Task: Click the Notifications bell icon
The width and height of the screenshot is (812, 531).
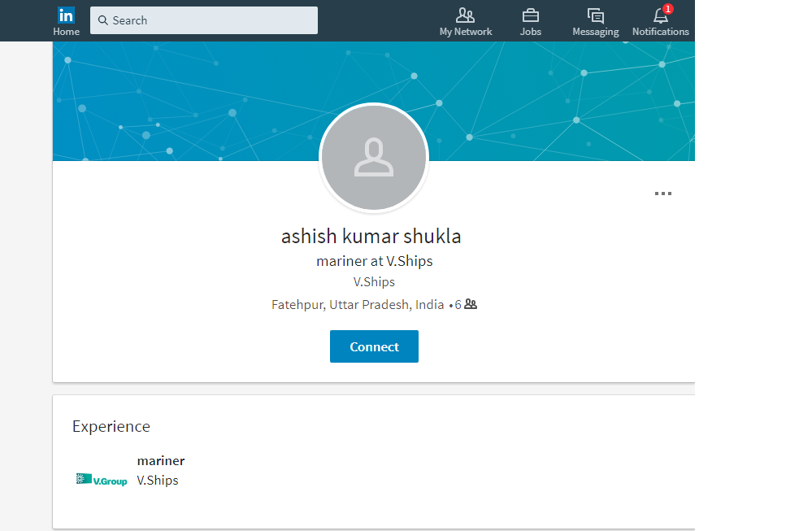Action: (660, 15)
